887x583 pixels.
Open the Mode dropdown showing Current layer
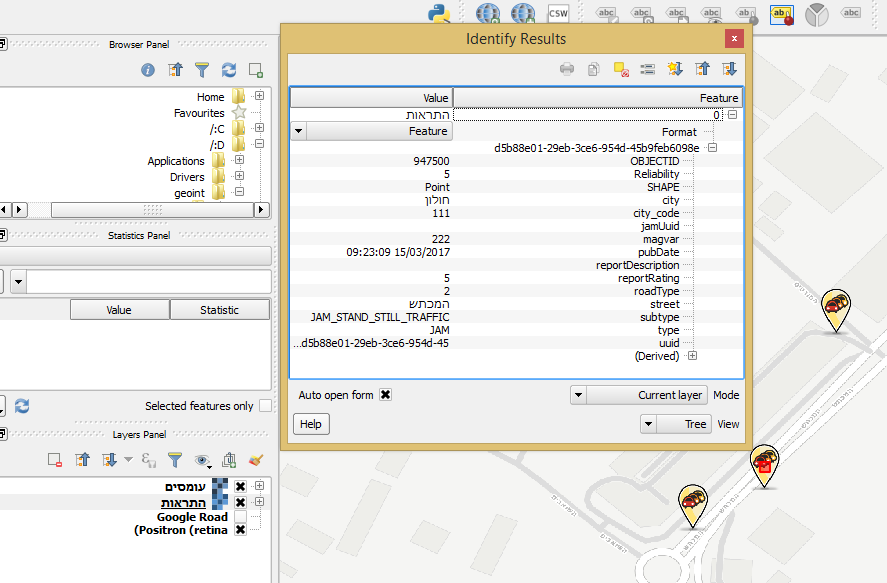pyautogui.click(x=638, y=395)
